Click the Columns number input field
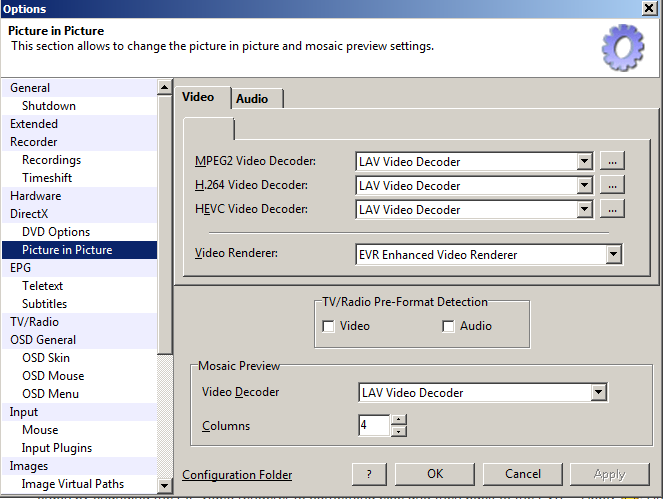The height and width of the screenshot is (499, 663). pyautogui.click(x=374, y=426)
